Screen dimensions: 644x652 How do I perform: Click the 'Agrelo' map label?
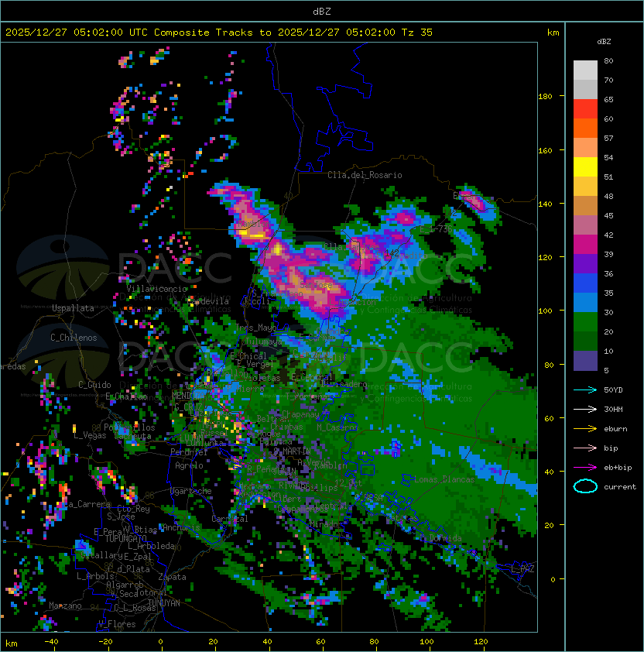(189, 465)
